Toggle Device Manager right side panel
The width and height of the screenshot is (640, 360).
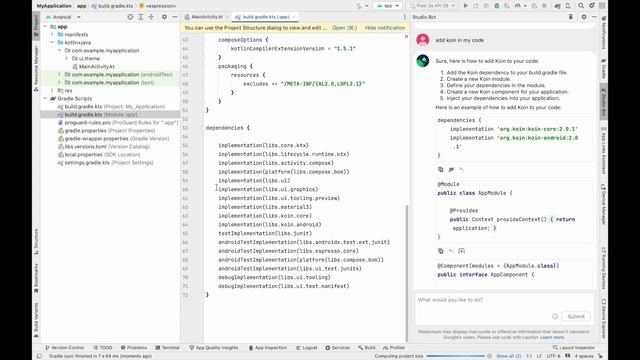click(x=604, y=204)
